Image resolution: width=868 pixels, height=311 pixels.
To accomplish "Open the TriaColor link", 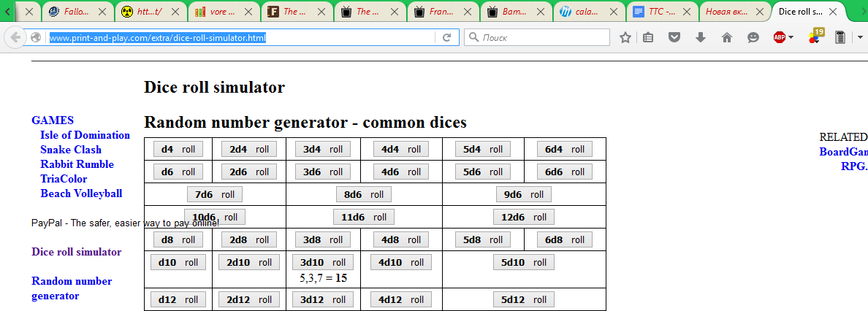I will tap(64, 179).
